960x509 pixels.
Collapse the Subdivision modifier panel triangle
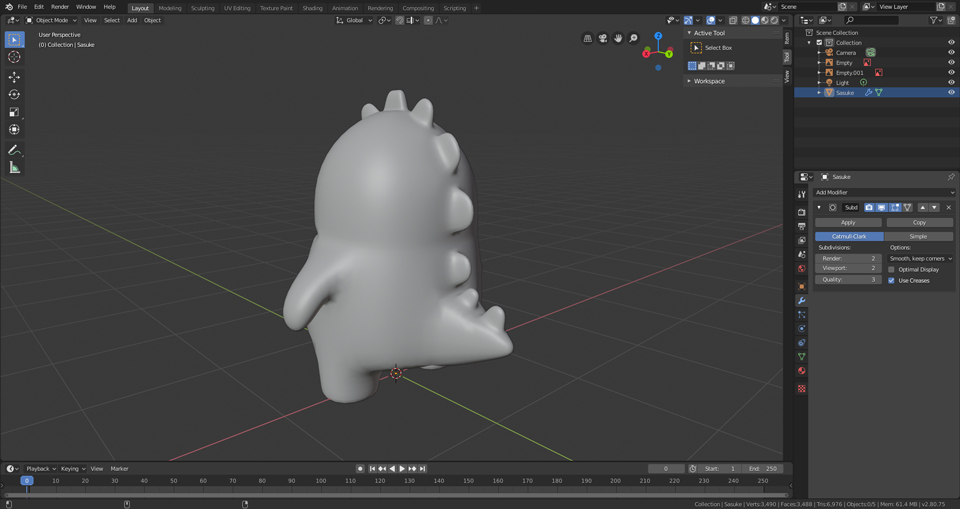819,208
